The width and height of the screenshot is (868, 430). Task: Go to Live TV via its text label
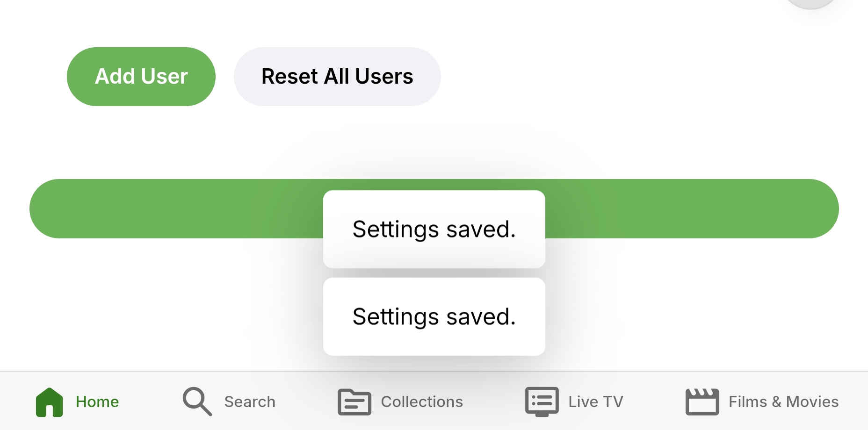coord(596,402)
